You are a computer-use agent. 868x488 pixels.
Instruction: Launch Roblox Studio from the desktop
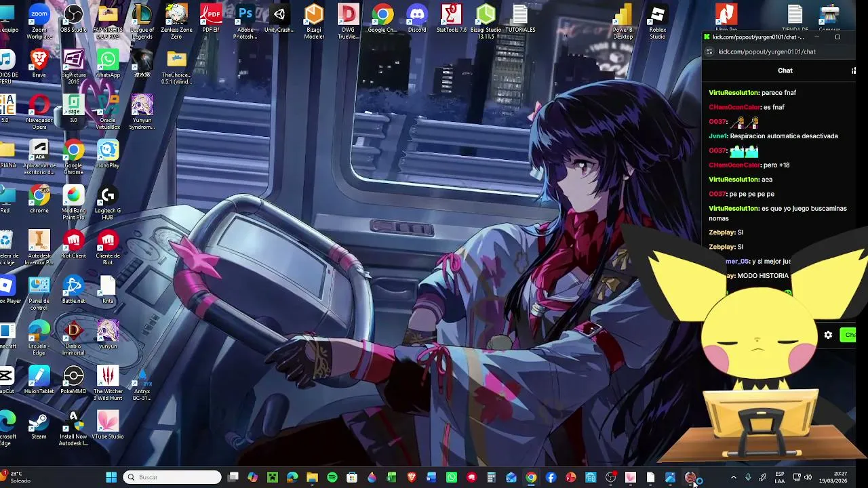coord(657,22)
